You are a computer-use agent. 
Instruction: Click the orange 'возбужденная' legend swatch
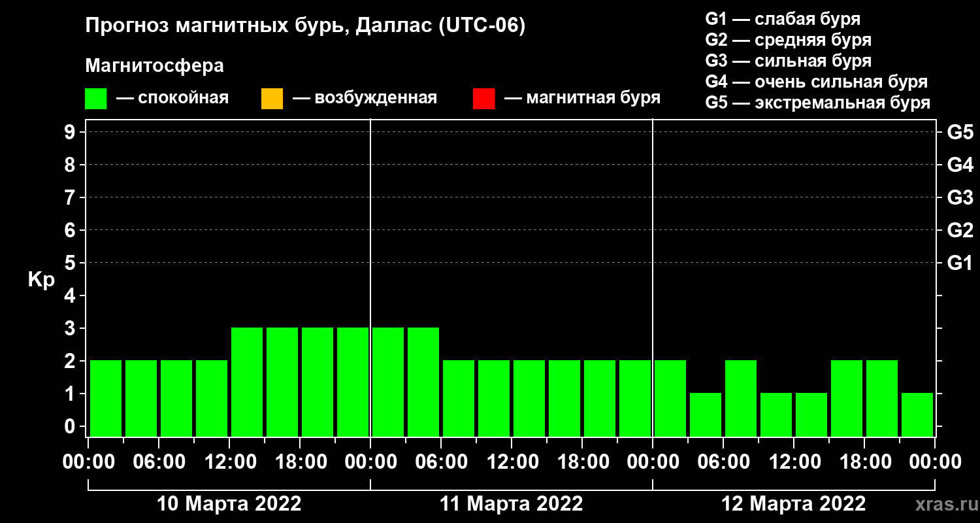[x=272, y=99]
